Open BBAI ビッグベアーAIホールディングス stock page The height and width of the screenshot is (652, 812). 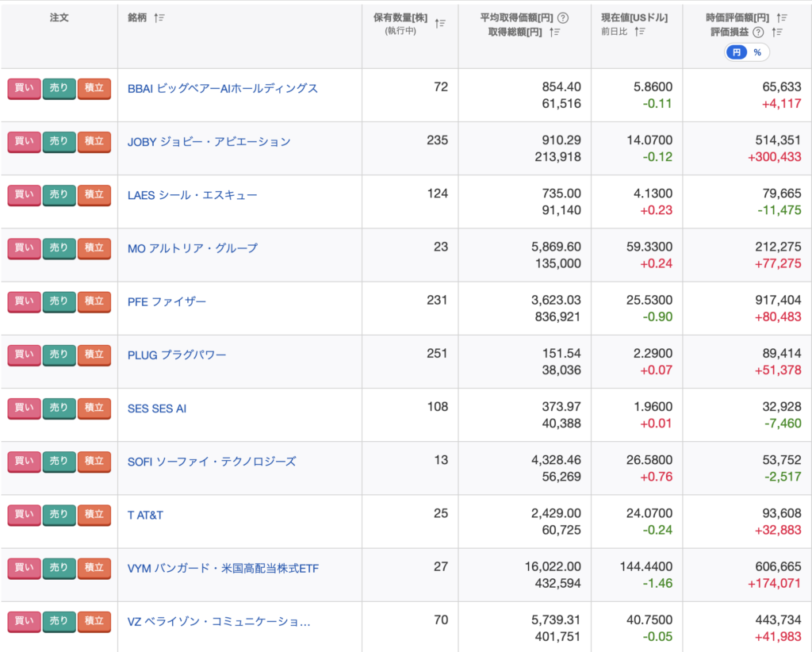tap(223, 88)
